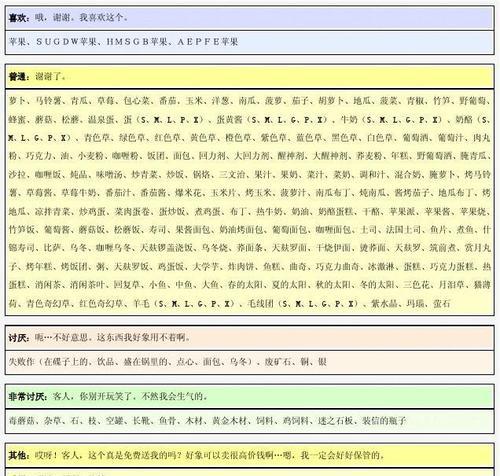The image size is (500, 476).
Task: Click the 其他 heading label
Action: pos(18,455)
